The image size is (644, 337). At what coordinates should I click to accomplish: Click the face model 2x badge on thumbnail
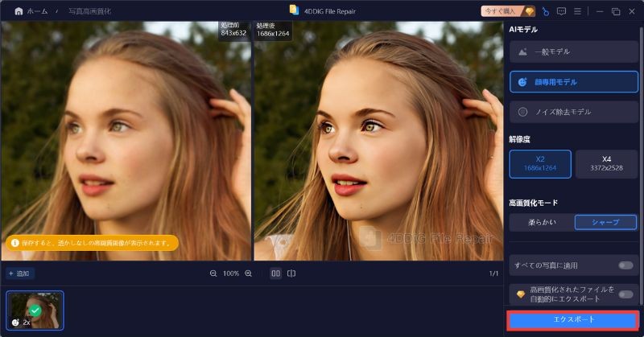(21, 323)
